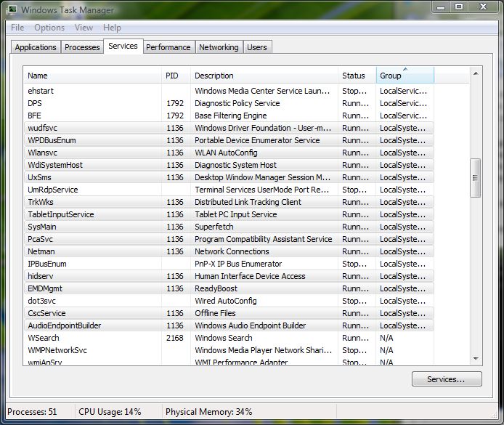504x425 pixels.
Task: Select the PcaSvc service row
Action: point(229,239)
